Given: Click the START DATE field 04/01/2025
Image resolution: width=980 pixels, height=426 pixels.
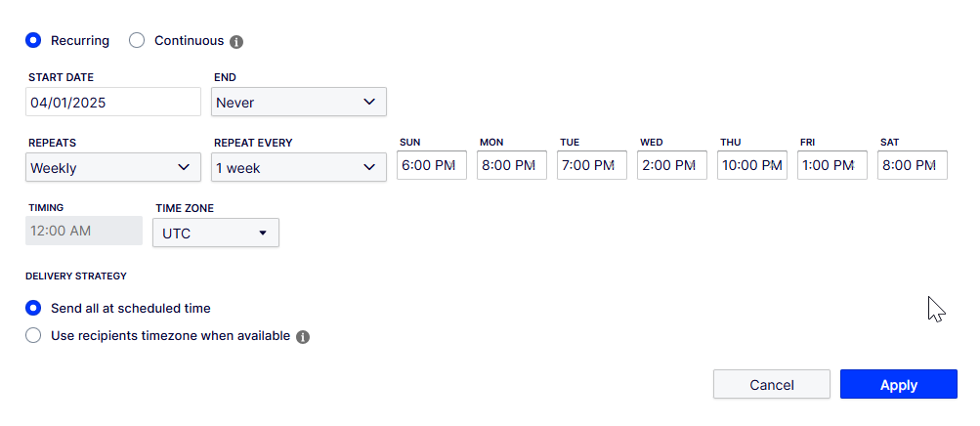Looking at the screenshot, I should click(113, 102).
